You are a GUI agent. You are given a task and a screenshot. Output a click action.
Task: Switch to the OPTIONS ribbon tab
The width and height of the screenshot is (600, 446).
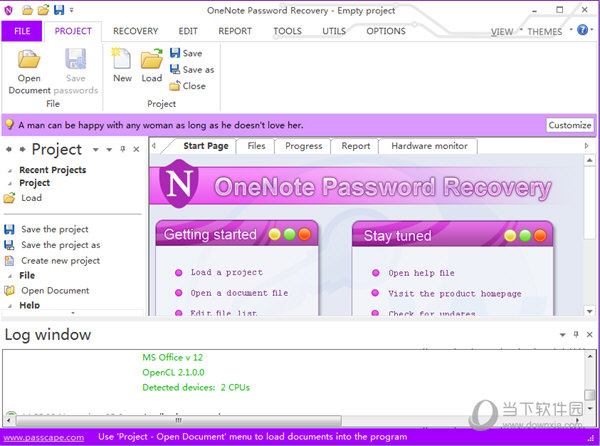tap(386, 31)
